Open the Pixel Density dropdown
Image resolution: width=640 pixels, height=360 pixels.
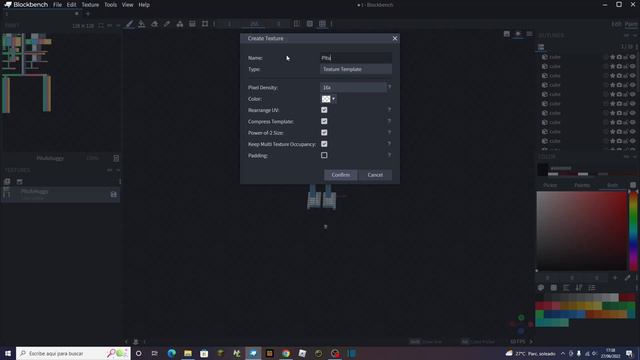point(353,87)
